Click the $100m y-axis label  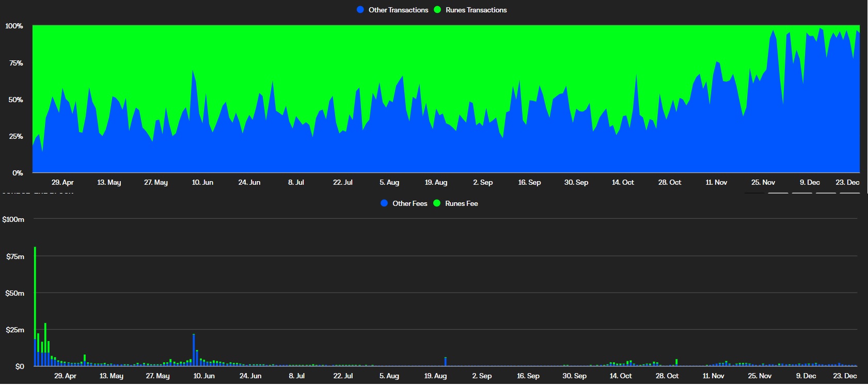click(x=13, y=219)
